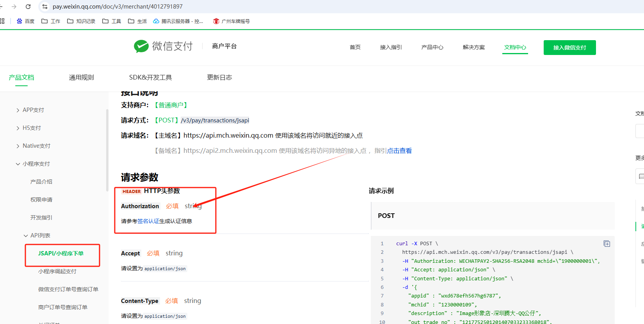This screenshot has width=644, height=324.
Task: Switch to SDK&开发工具 tab
Action: pos(150,77)
